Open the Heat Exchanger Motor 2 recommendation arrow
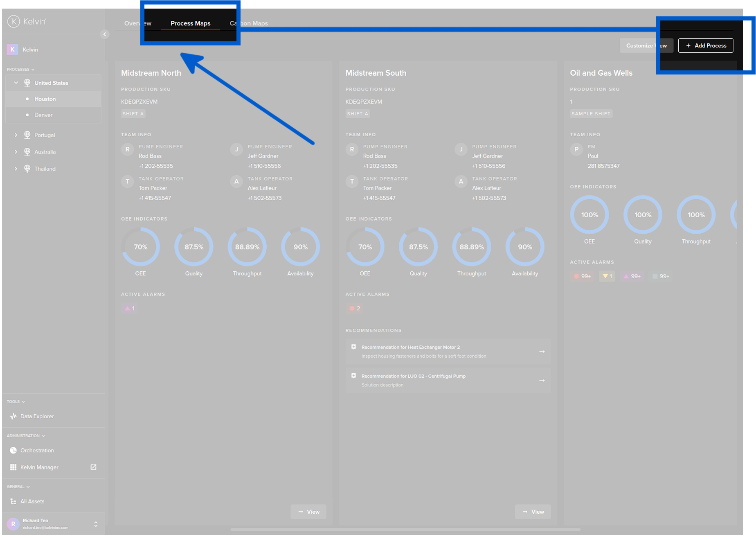This screenshot has width=756, height=537. click(x=542, y=351)
